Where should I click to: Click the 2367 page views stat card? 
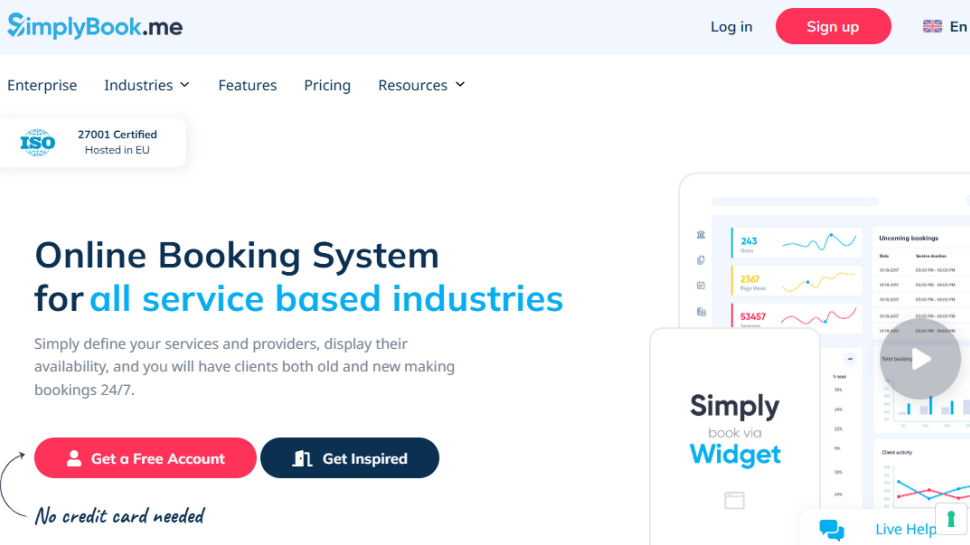pos(797,281)
